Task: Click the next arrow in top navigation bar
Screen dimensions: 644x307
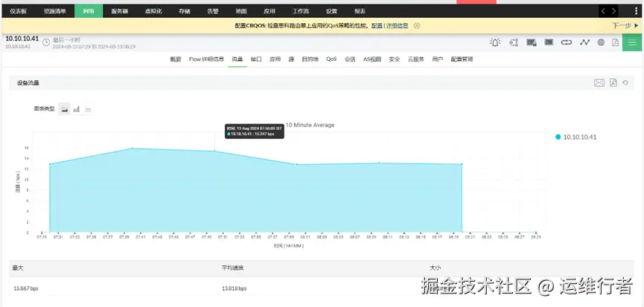Action: click(x=613, y=11)
